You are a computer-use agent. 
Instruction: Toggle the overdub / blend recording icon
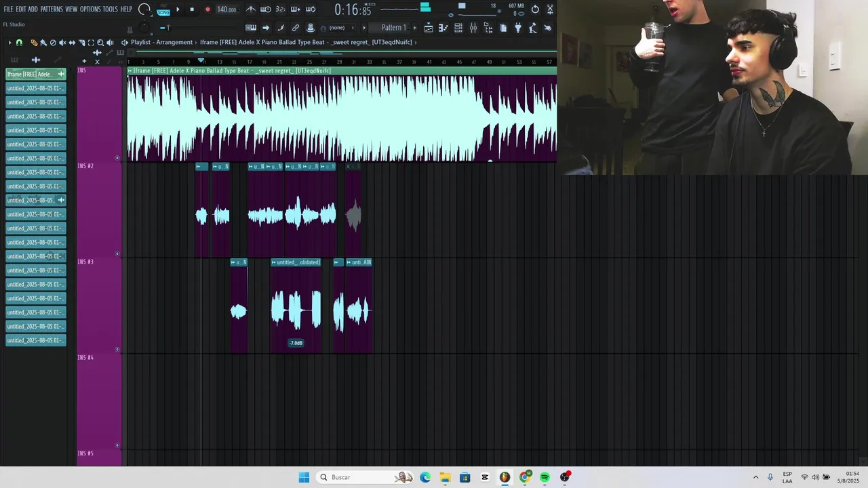[x=296, y=9]
